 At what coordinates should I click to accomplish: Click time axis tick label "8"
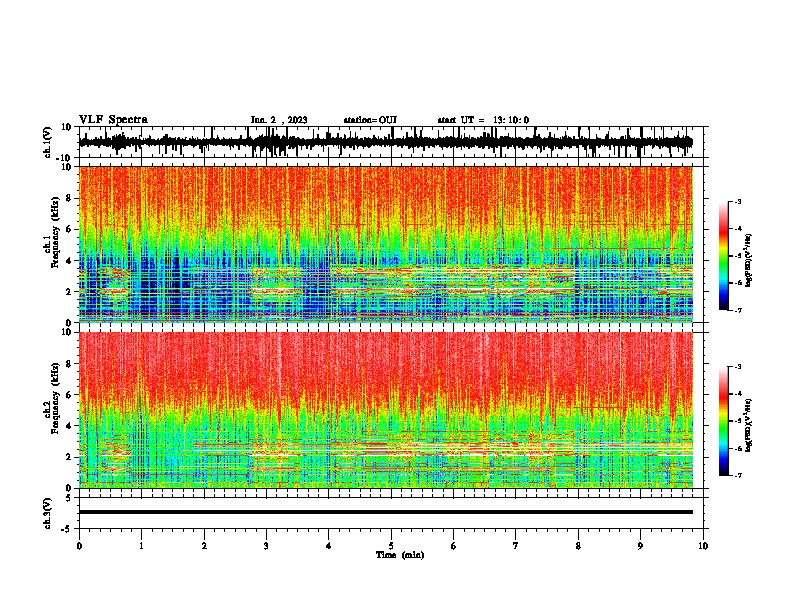[x=578, y=546]
